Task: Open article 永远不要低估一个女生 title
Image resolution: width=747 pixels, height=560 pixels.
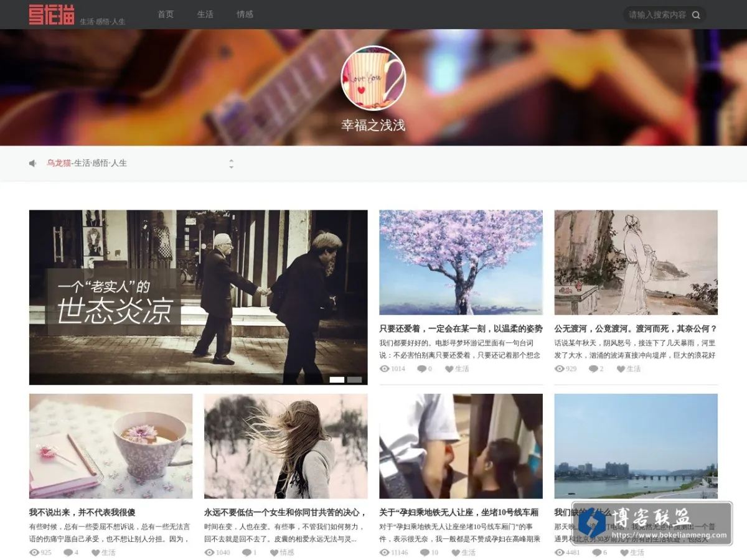Action: point(286,513)
